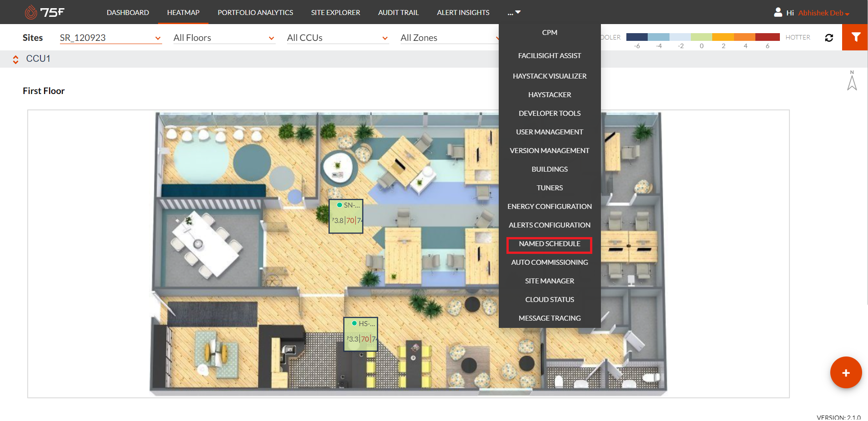The image size is (868, 421).
Task: Switch to the Dashboard tab
Action: click(128, 13)
